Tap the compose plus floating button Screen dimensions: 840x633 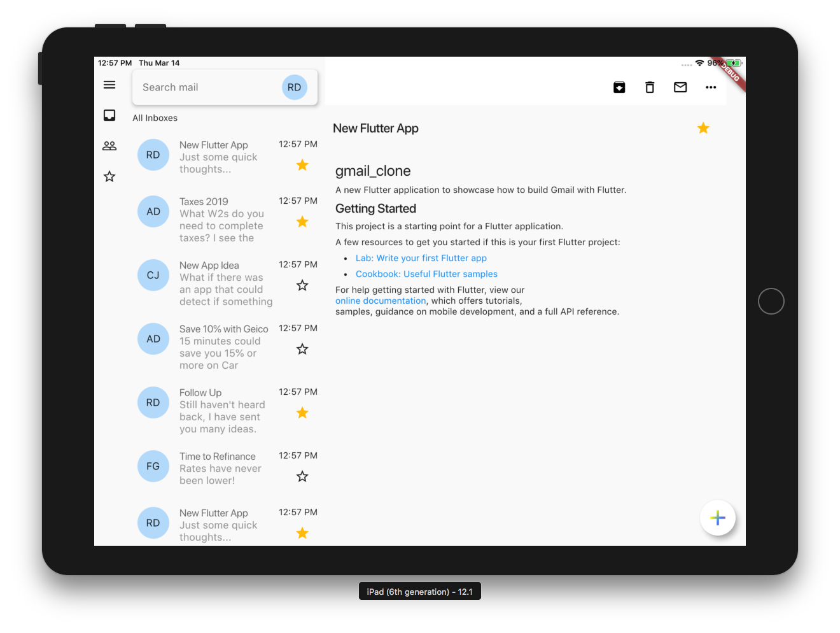coord(718,518)
